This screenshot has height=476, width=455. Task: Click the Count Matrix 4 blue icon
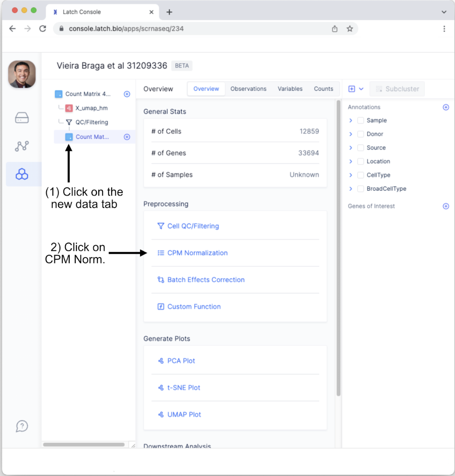[x=58, y=94]
